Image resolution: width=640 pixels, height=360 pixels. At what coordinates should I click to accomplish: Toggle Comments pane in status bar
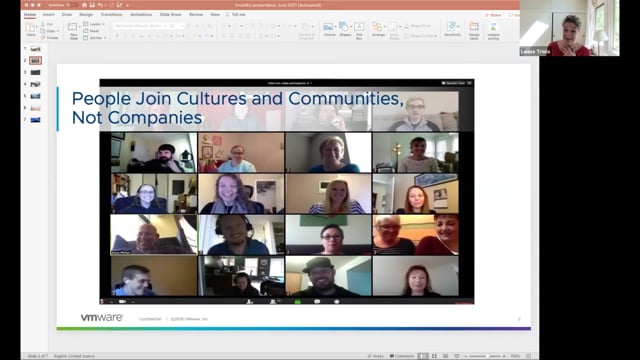pyautogui.click(x=402, y=356)
